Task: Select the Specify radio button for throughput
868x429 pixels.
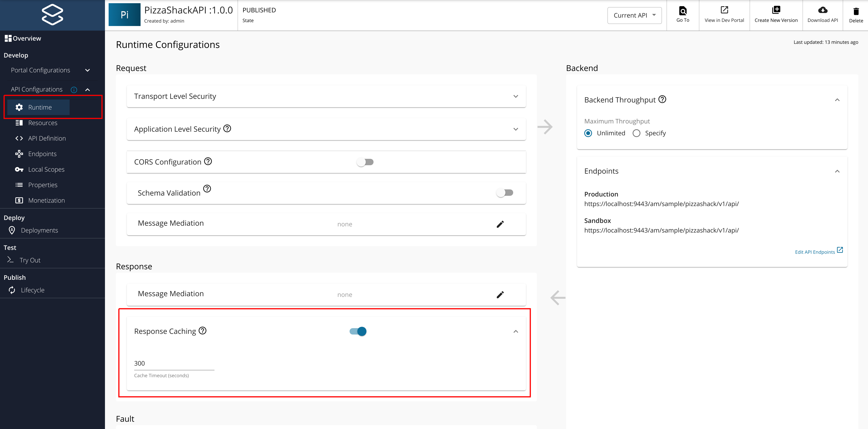Action: tap(636, 133)
